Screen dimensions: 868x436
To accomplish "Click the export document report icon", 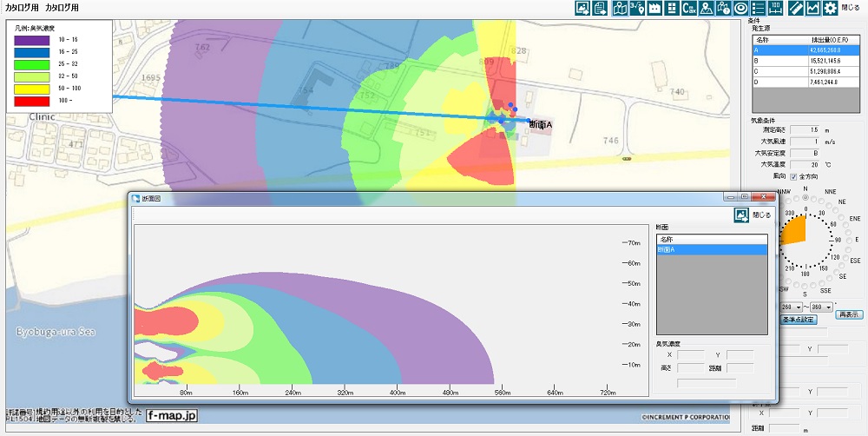I will 600,8.
